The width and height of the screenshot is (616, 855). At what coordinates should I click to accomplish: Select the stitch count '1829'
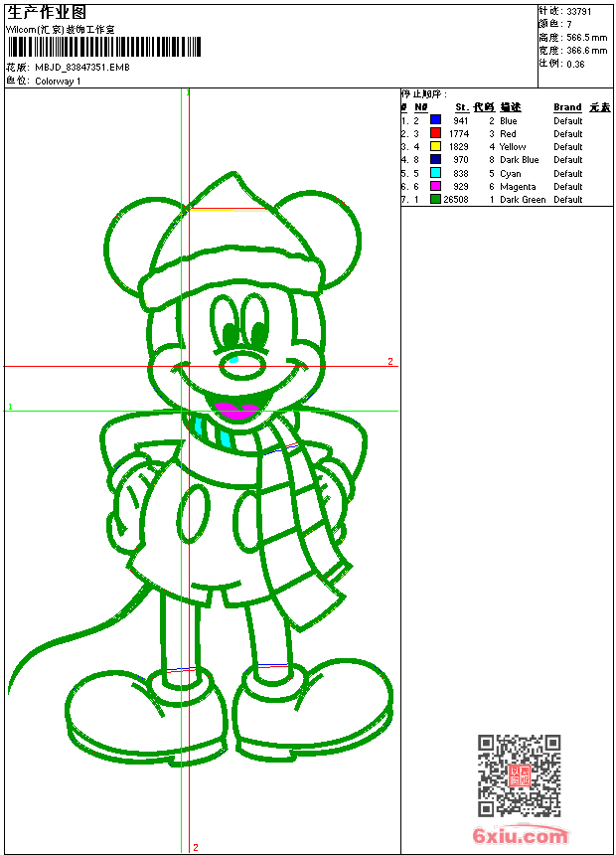tap(459, 147)
